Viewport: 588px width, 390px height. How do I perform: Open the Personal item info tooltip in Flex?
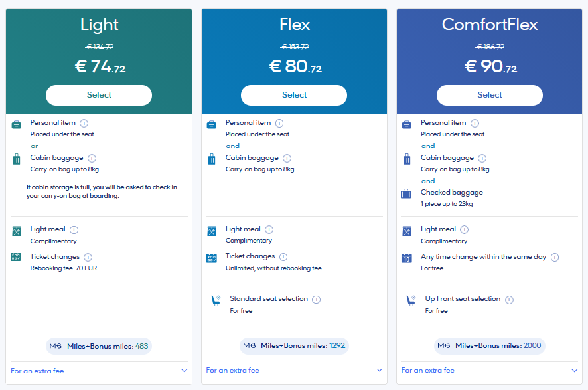279,123
